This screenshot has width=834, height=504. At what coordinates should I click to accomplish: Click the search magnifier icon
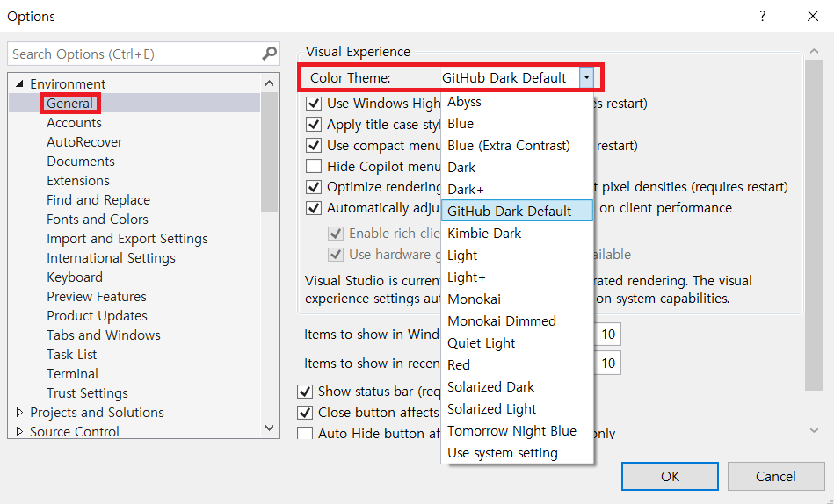pos(270,54)
